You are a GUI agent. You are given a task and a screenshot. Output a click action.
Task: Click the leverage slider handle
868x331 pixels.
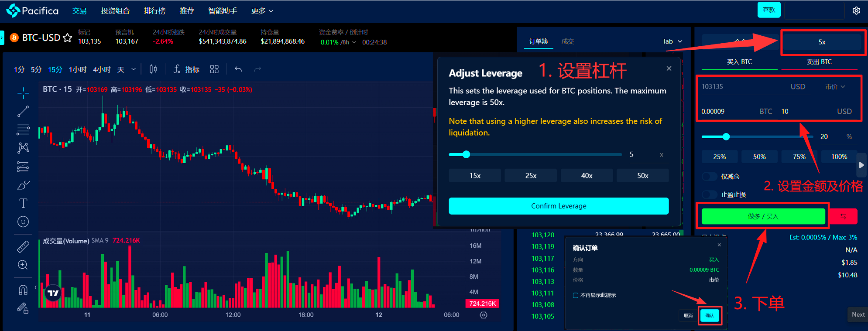pyautogui.click(x=466, y=154)
